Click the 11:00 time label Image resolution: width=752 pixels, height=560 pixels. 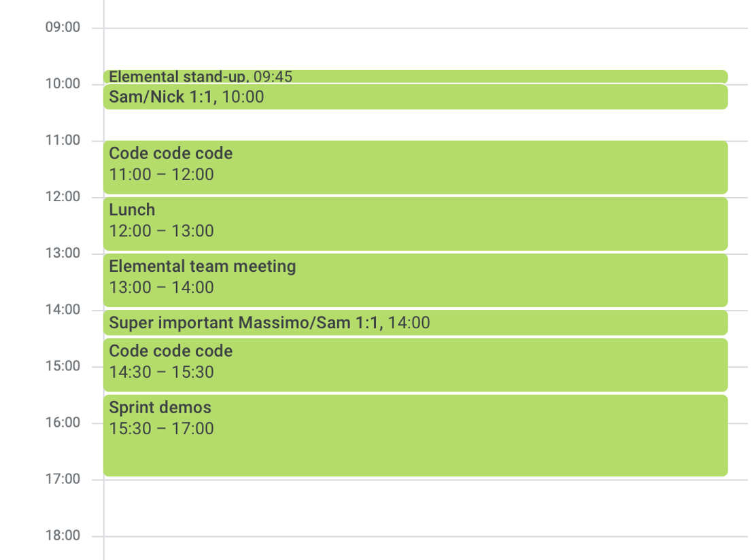63,141
